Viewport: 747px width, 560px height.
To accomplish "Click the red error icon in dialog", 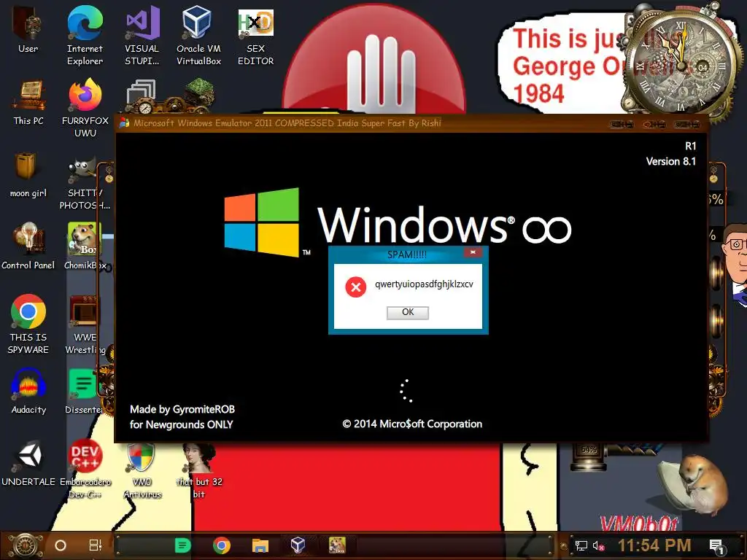I will click(356, 287).
